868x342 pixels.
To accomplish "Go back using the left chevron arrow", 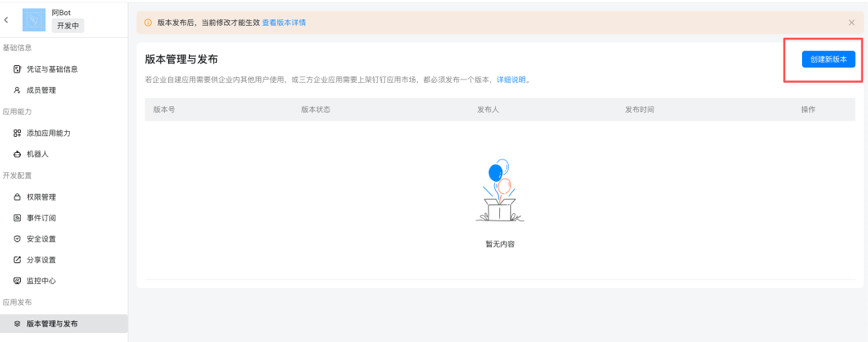I will pyautogui.click(x=6, y=20).
